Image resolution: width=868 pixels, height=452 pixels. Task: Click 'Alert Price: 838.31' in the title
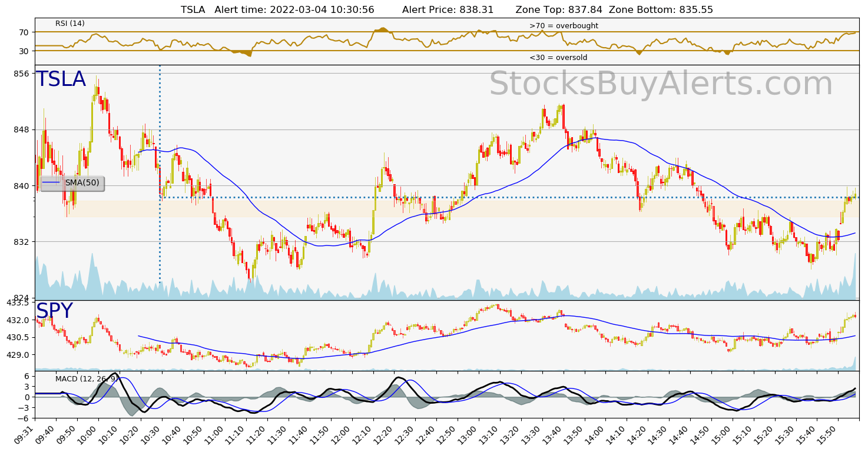tap(448, 10)
